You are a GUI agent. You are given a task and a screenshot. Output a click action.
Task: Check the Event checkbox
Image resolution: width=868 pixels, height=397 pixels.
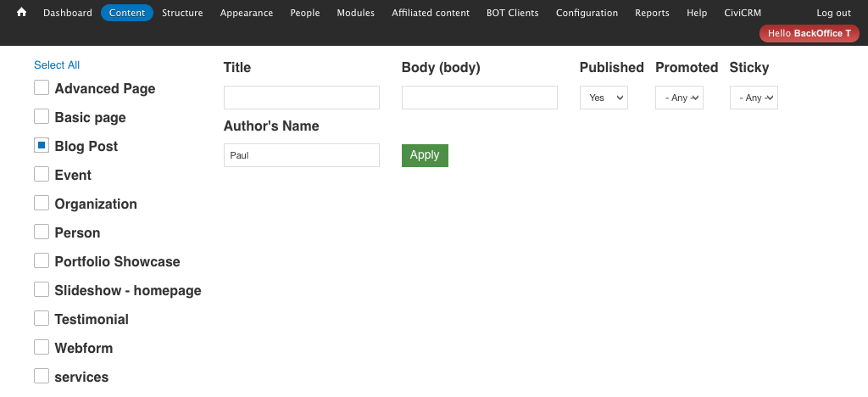[x=42, y=174]
